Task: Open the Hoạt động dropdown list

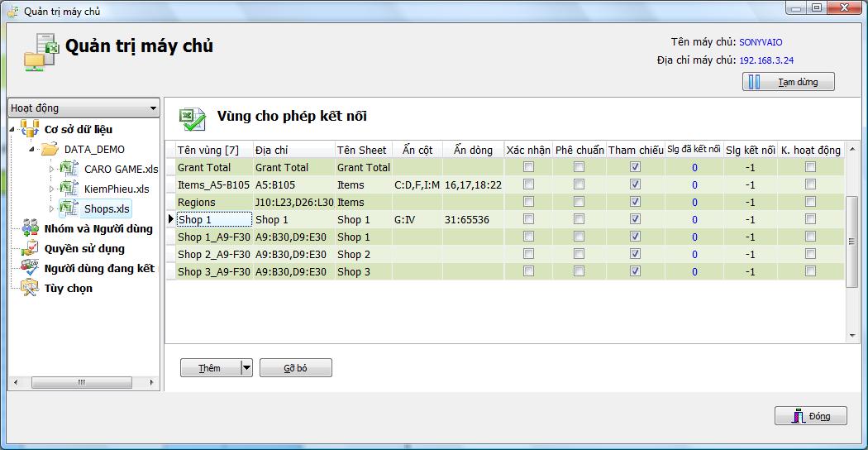Action: 153,108
